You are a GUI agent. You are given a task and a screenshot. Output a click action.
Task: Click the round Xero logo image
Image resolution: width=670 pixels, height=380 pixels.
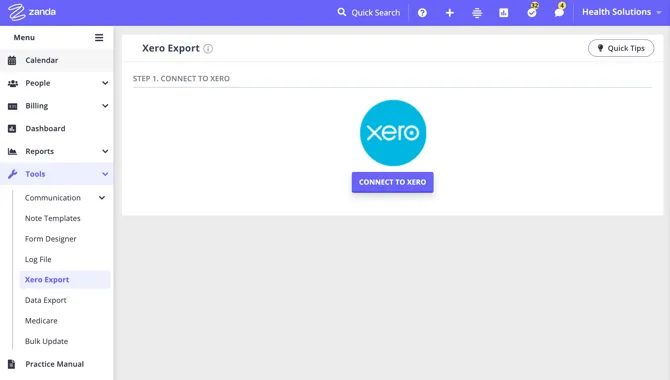click(x=393, y=133)
